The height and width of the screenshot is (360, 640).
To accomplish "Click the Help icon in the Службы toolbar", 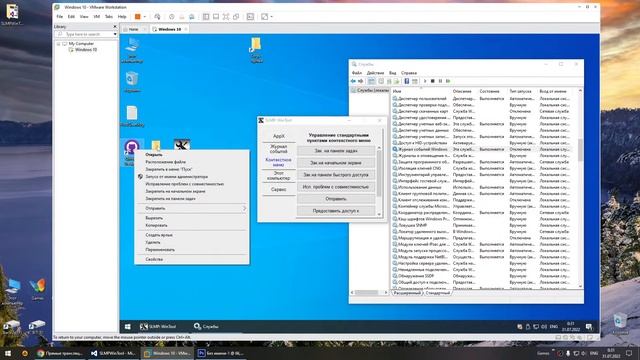I will (x=407, y=81).
